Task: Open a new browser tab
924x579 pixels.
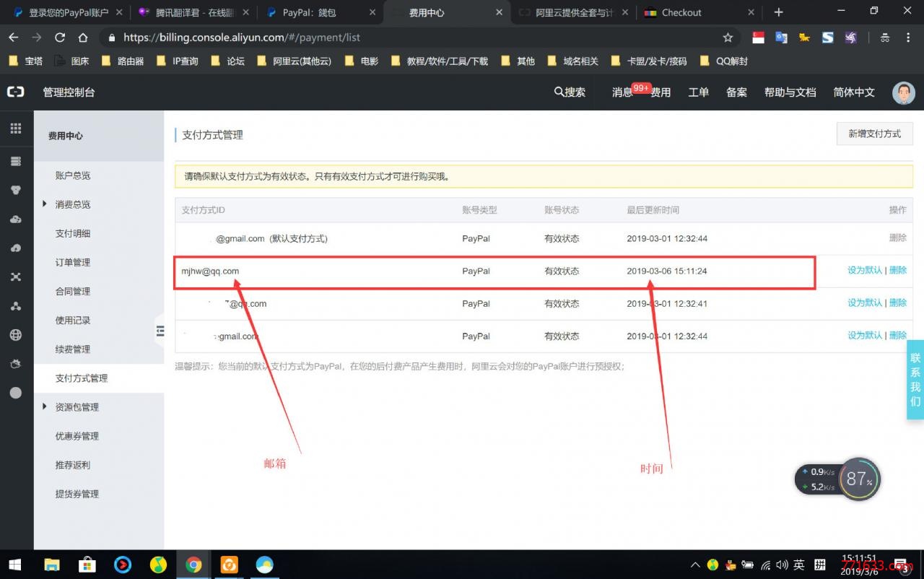Action: [x=778, y=12]
